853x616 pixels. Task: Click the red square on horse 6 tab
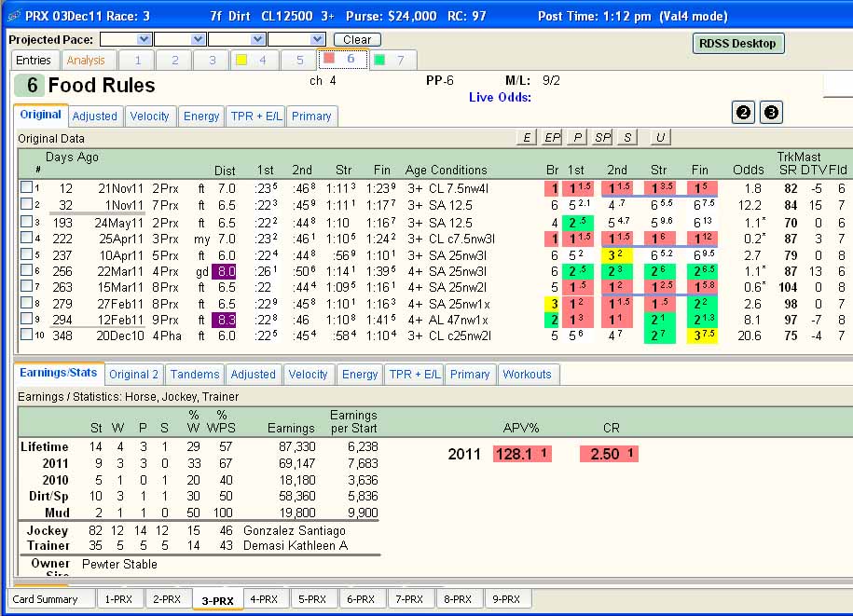pyautogui.click(x=328, y=58)
